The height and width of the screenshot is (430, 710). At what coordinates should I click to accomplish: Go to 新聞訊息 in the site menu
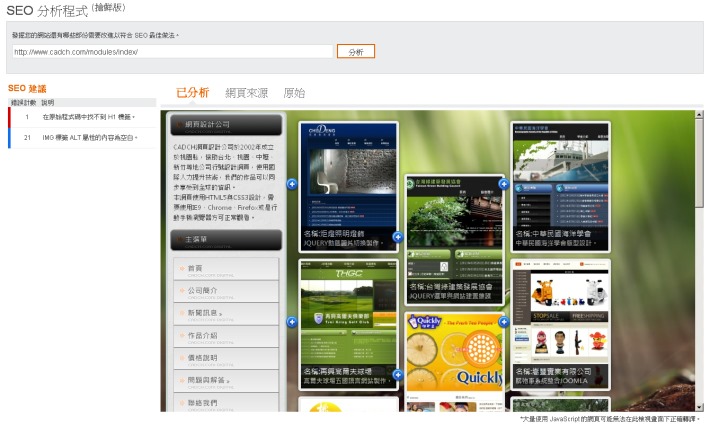tap(225, 313)
